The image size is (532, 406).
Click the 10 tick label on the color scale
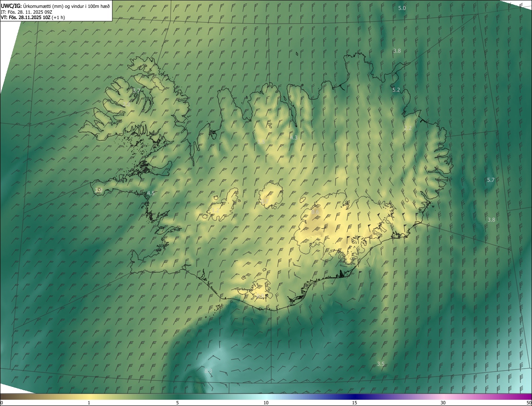(x=266, y=403)
